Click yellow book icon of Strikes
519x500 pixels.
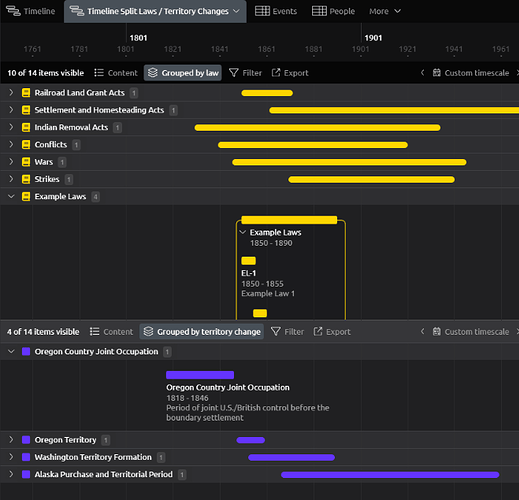[x=26, y=180]
